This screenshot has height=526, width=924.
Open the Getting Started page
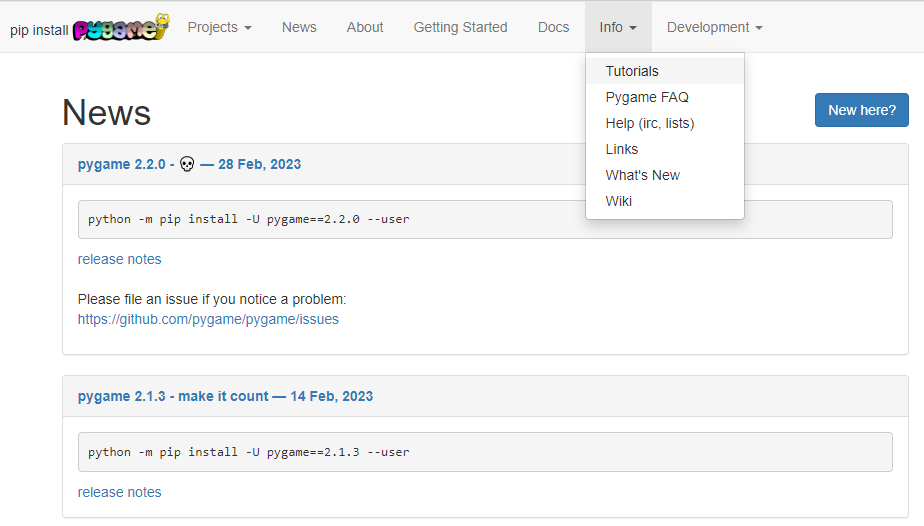[x=460, y=27]
